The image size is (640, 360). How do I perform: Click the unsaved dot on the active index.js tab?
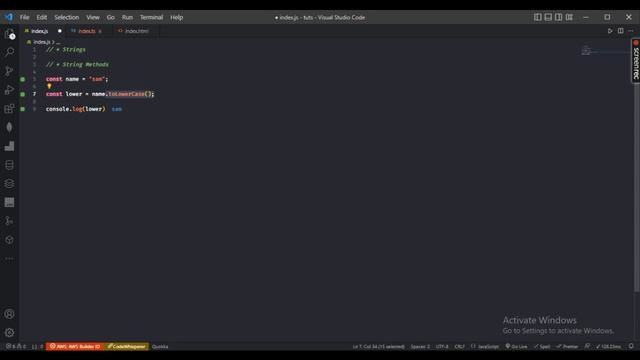pos(60,31)
